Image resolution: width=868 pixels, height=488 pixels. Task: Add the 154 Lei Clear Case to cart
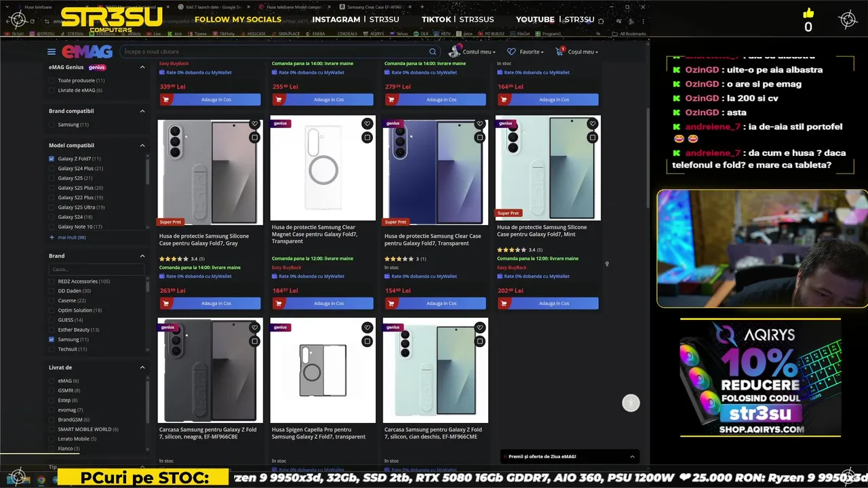(x=435, y=303)
